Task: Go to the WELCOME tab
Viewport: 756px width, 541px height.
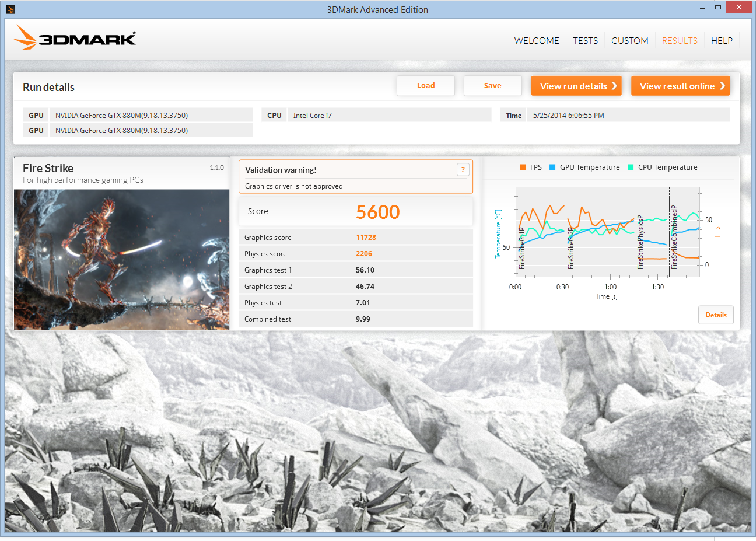Action: point(537,40)
